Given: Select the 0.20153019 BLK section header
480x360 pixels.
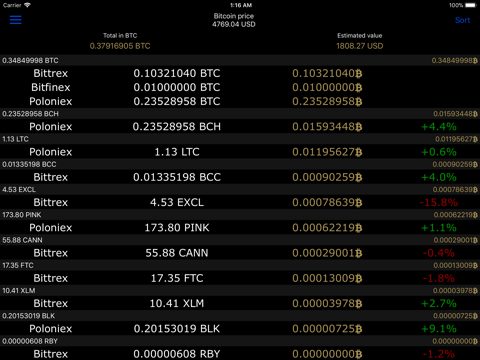Looking at the screenshot, I should pyautogui.click(x=240, y=316).
